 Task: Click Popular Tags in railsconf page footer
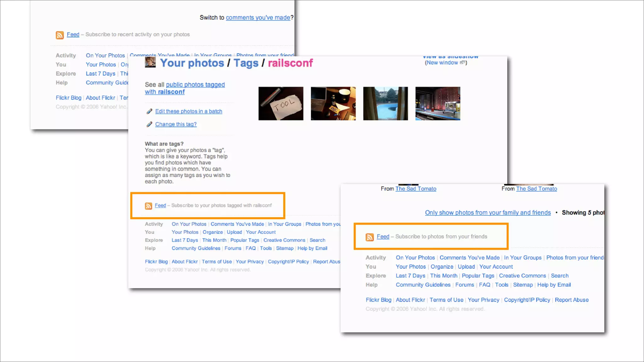[x=245, y=240]
